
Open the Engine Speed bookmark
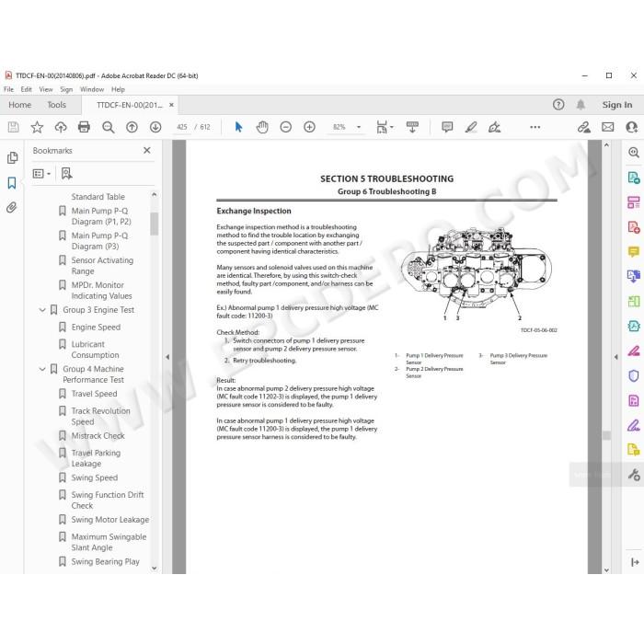(x=96, y=328)
